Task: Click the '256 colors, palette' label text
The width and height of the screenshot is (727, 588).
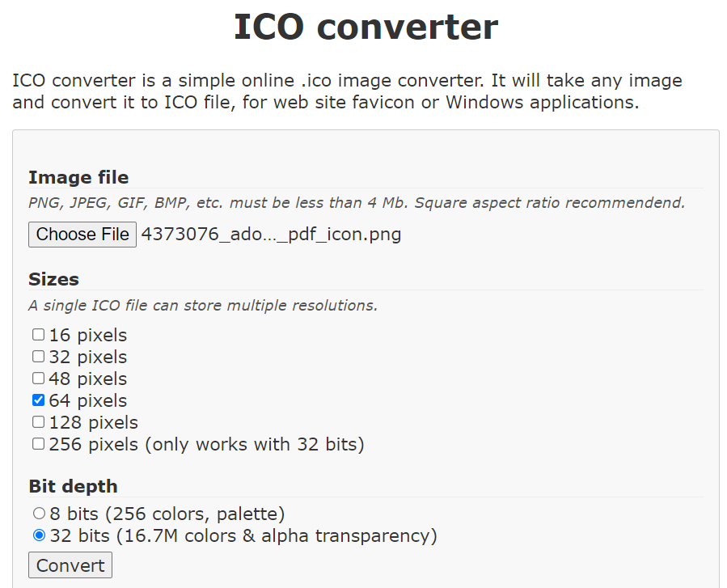Action: (x=195, y=514)
